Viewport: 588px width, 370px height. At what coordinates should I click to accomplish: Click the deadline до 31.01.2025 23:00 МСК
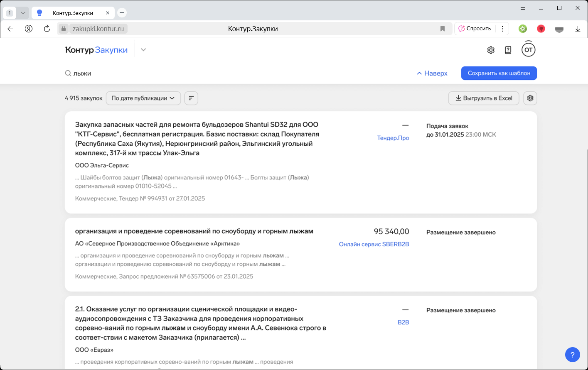(x=461, y=135)
